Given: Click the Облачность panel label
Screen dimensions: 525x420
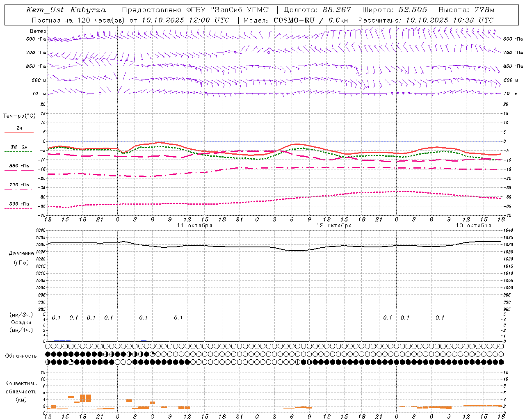Looking at the screenshot, I should tap(21, 356).
